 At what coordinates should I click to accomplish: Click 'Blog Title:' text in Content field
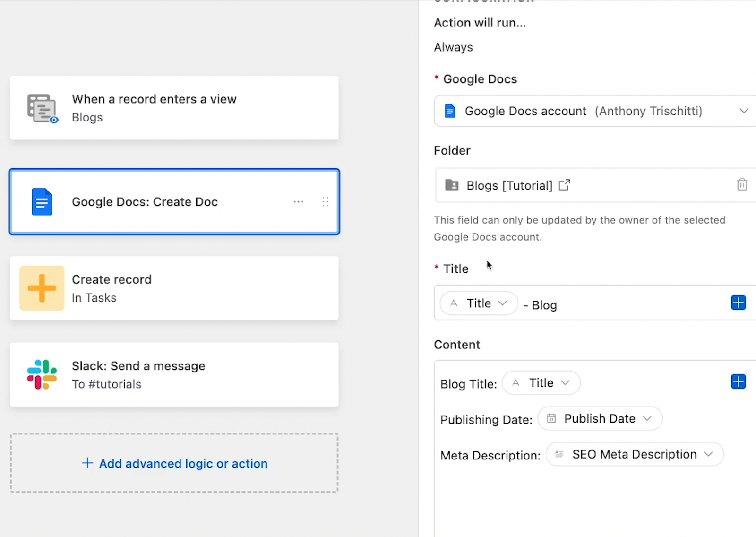(x=468, y=384)
